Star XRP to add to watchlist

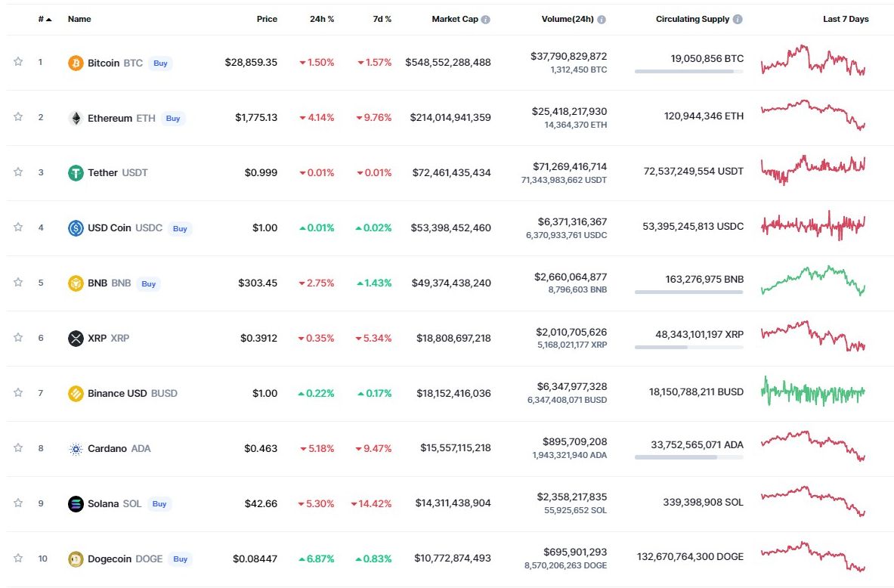click(x=18, y=338)
